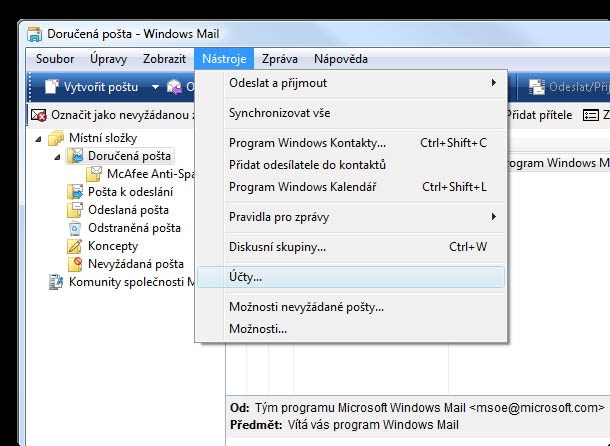The height and width of the screenshot is (446, 610).
Task: Select the Možnosti... menu entry
Action: pos(351,329)
